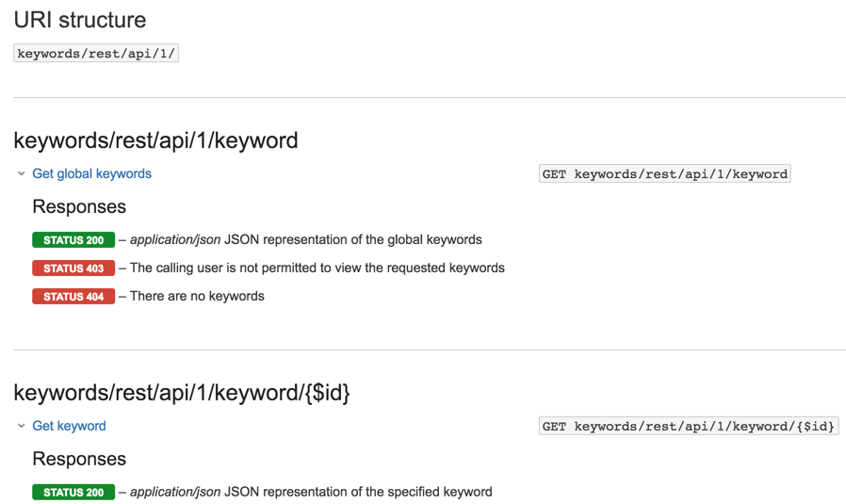This screenshot has height=504, width=846.
Task: Click the red STATUS 404 badge
Action: click(x=73, y=296)
